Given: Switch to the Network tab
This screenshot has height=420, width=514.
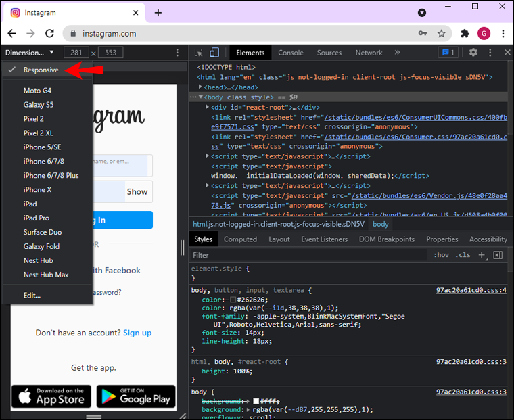Looking at the screenshot, I should tap(369, 53).
